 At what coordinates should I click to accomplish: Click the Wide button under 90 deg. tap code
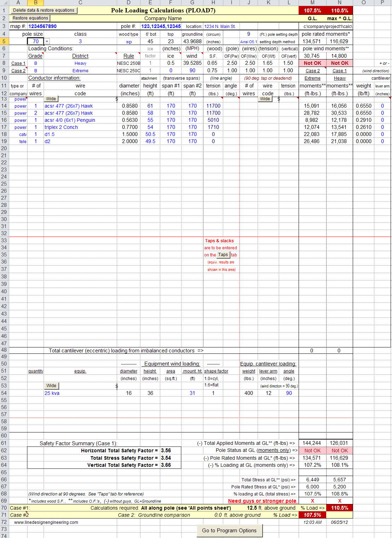[265, 99]
